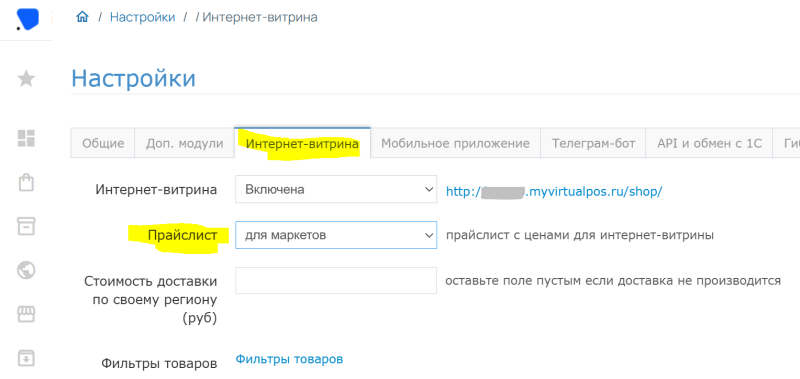The image size is (800, 379).
Task: Click the blue app logo
Action: tap(27, 19)
